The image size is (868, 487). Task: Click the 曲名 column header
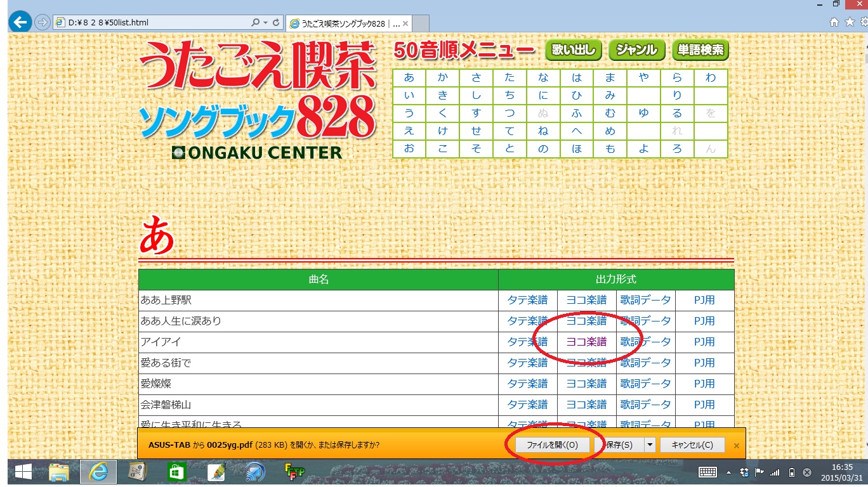(x=319, y=279)
